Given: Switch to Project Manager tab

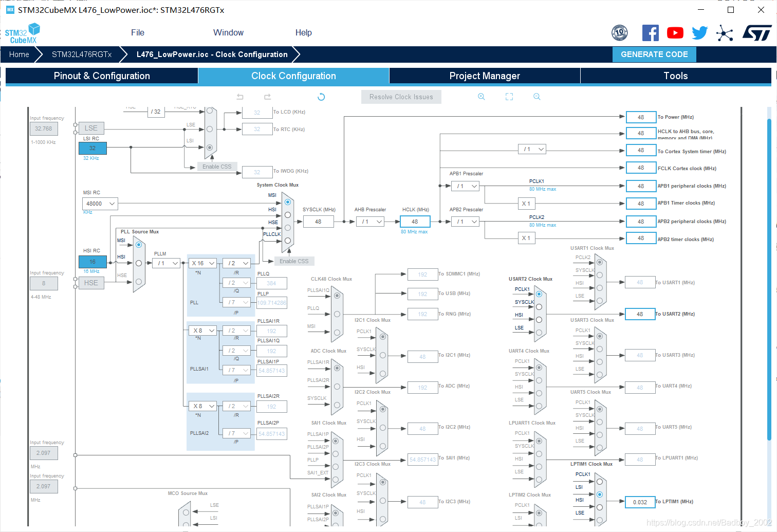Looking at the screenshot, I should click(x=485, y=76).
